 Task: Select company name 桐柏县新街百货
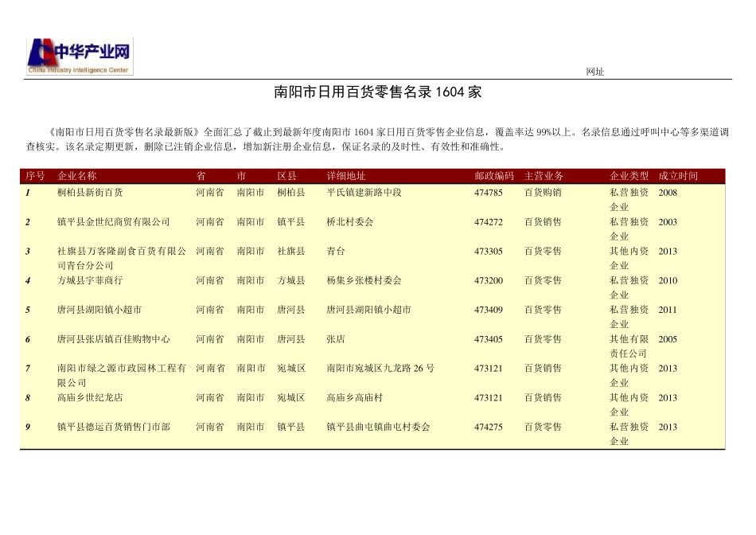90,193
